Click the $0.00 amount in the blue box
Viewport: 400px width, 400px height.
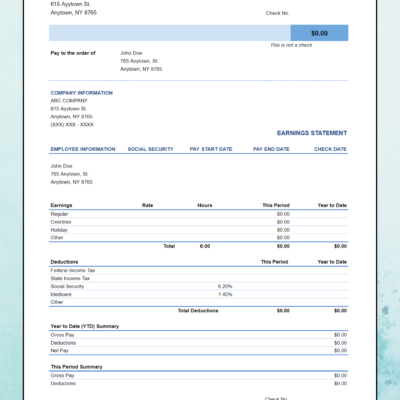(319, 33)
